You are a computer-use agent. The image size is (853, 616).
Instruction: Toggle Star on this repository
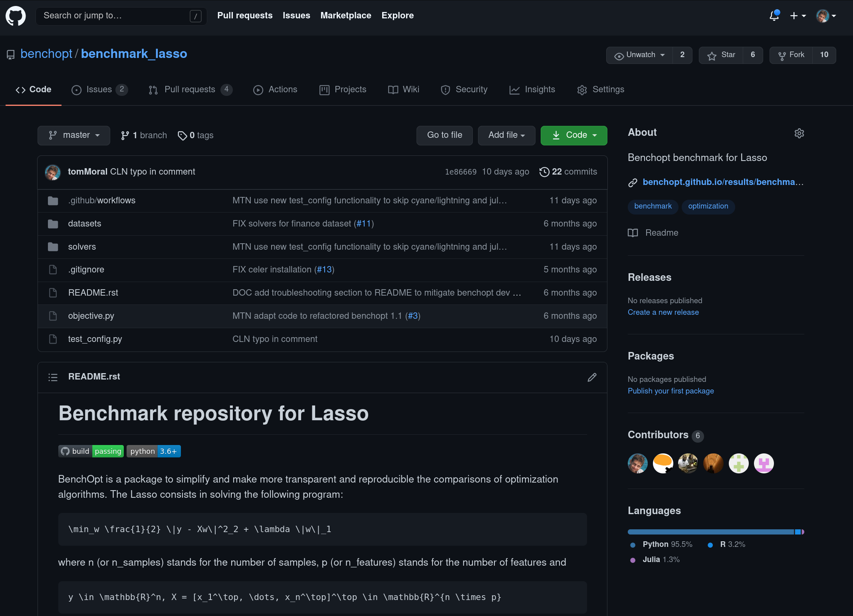click(721, 55)
